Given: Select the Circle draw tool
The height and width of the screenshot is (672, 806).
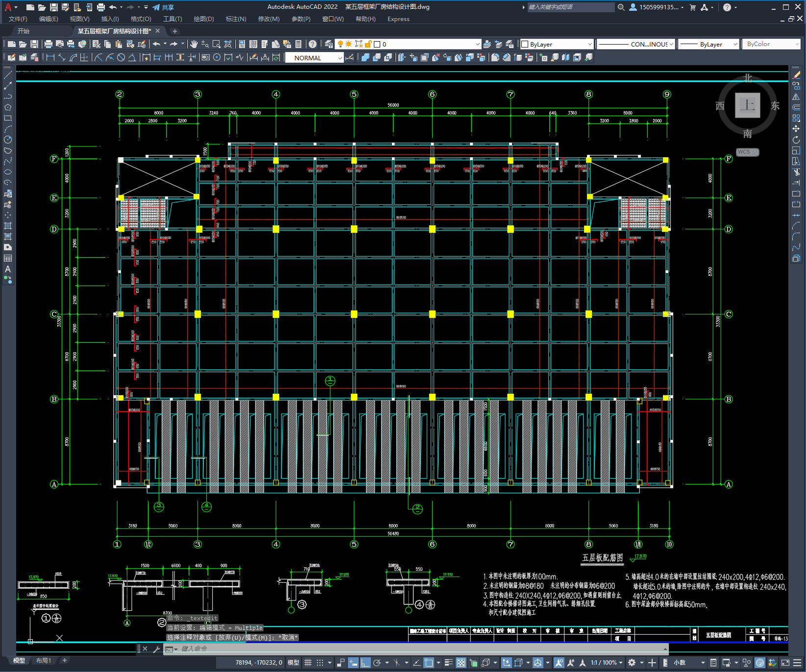Looking at the screenshot, I should tap(8, 140).
